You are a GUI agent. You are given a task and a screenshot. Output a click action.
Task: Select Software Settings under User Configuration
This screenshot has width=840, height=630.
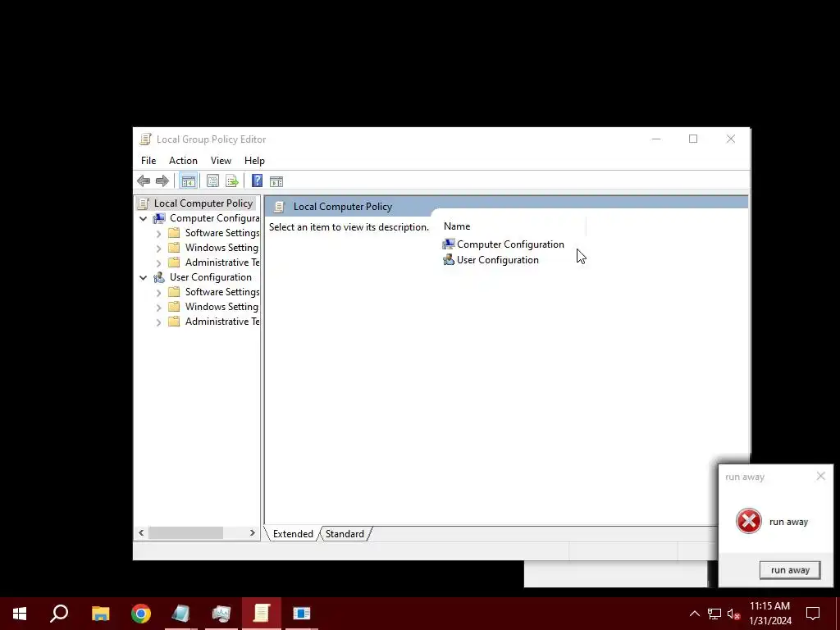point(222,292)
